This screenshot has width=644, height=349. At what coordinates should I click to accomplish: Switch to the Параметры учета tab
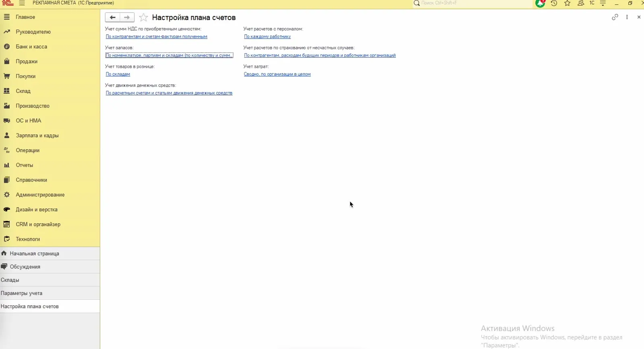coord(50,293)
